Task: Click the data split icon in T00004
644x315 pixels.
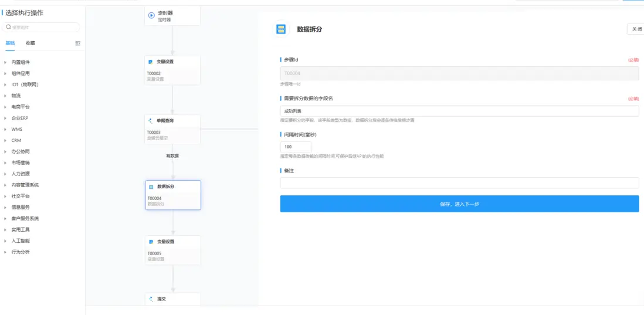Action: [x=151, y=187]
